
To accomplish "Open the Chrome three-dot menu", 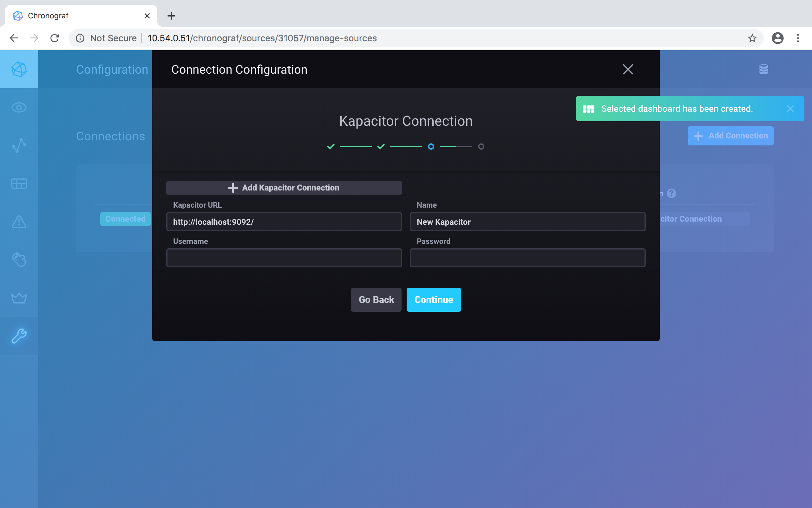I will (798, 38).
